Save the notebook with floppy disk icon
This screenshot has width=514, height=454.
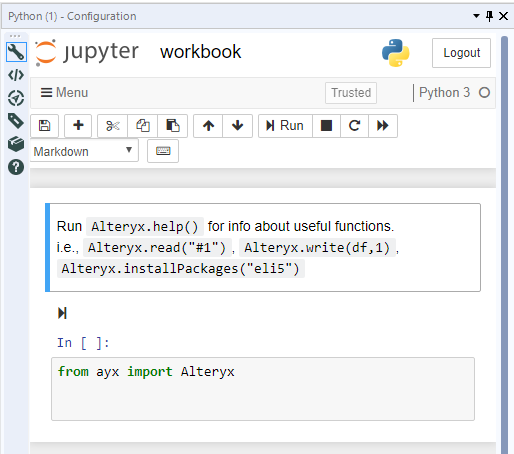click(44, 126)
